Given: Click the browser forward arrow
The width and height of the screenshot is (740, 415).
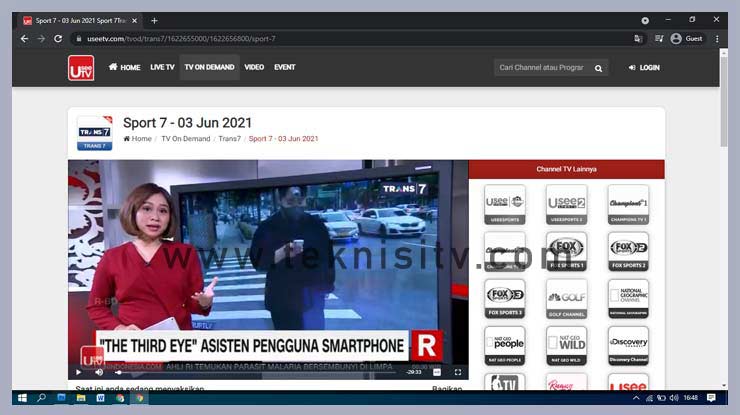Looking at the screenshot, I should click(x=42, y=39).
